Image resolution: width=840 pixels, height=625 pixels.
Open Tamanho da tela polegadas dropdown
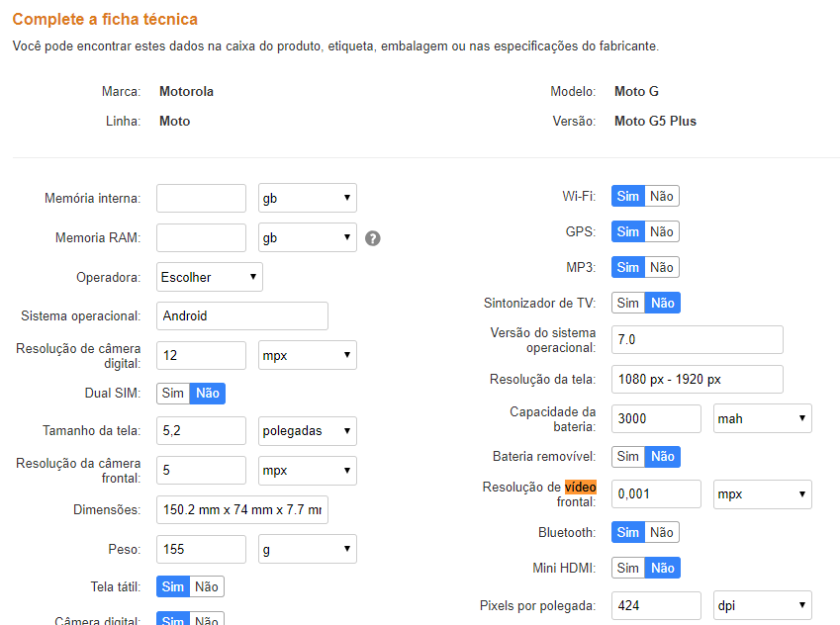click(308, 430)
